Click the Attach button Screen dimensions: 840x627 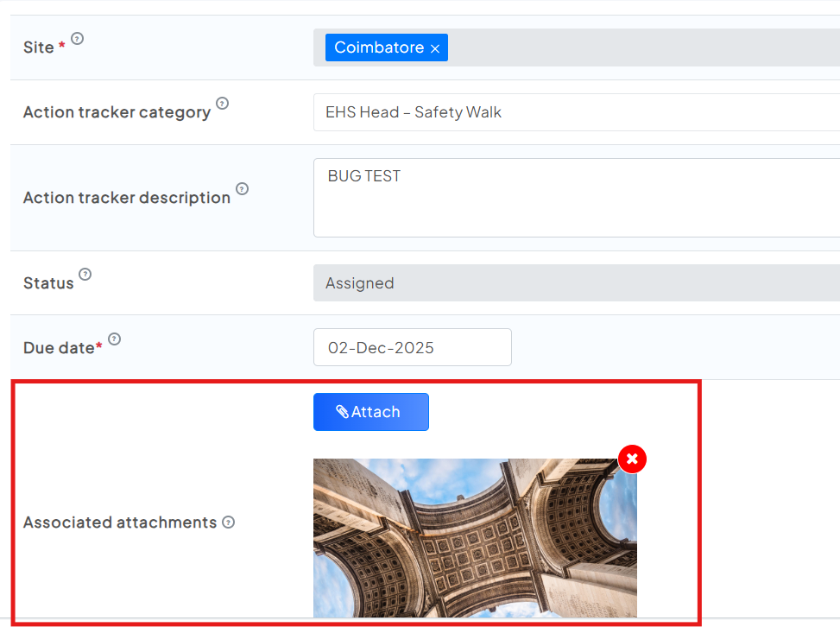point(370,412)
